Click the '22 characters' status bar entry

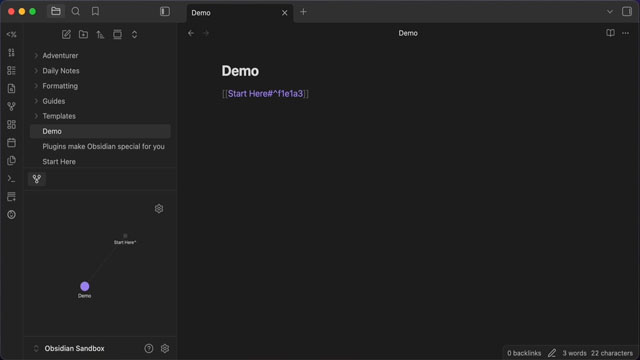click(x=612, y=353)
